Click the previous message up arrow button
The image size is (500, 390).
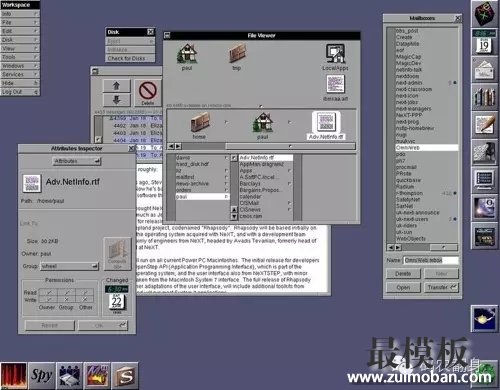click(116, 86)
